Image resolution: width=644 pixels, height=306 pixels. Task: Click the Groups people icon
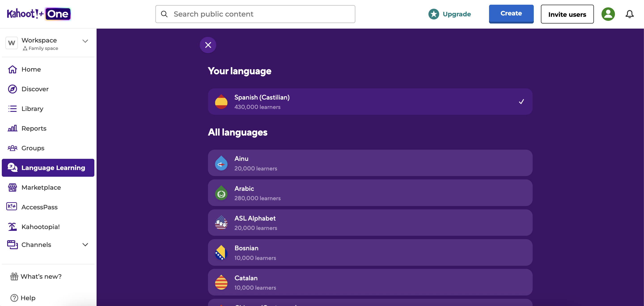pyautogui.click(x=13, y=148)
